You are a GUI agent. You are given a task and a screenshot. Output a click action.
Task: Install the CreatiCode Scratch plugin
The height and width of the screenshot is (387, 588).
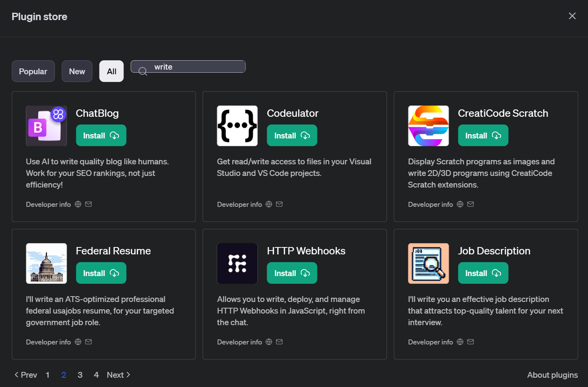click(483, 135)
